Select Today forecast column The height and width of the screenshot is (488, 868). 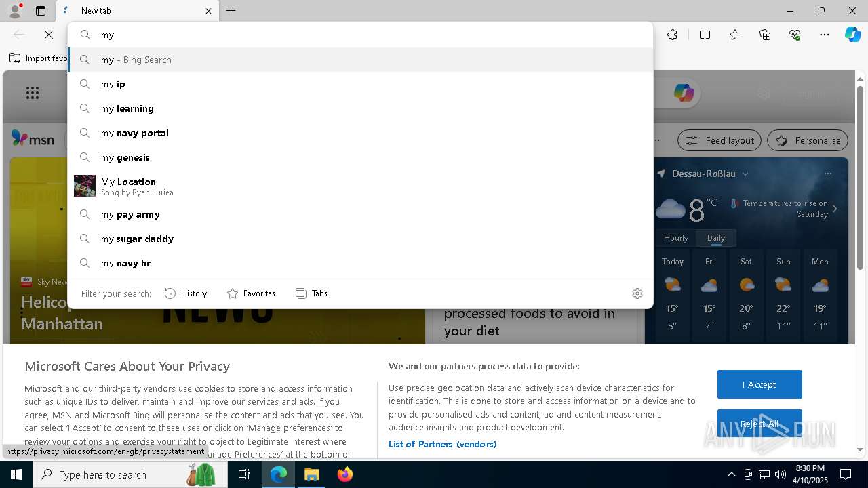[673, 296]
